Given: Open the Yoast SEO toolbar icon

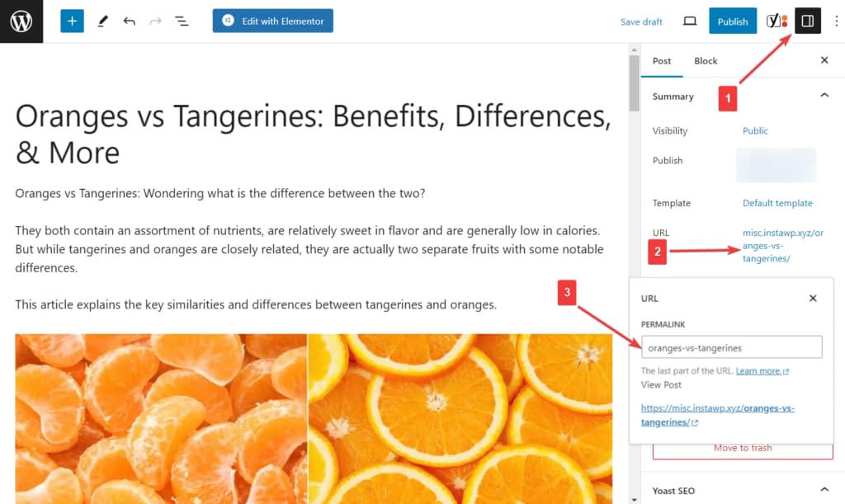Looking at the screenshot, I should pyautogui.click(x=776, y=21).
